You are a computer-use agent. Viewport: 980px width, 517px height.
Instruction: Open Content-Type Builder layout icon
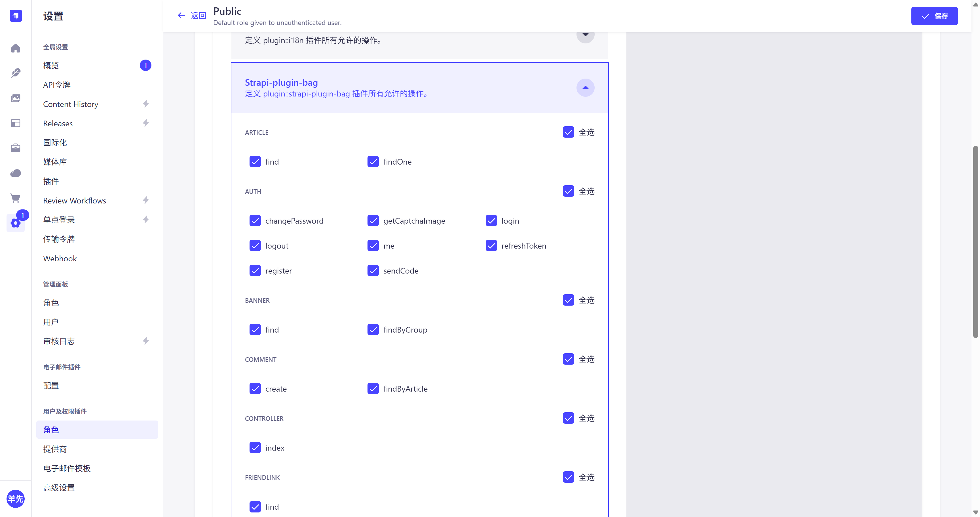pos(16,123)
